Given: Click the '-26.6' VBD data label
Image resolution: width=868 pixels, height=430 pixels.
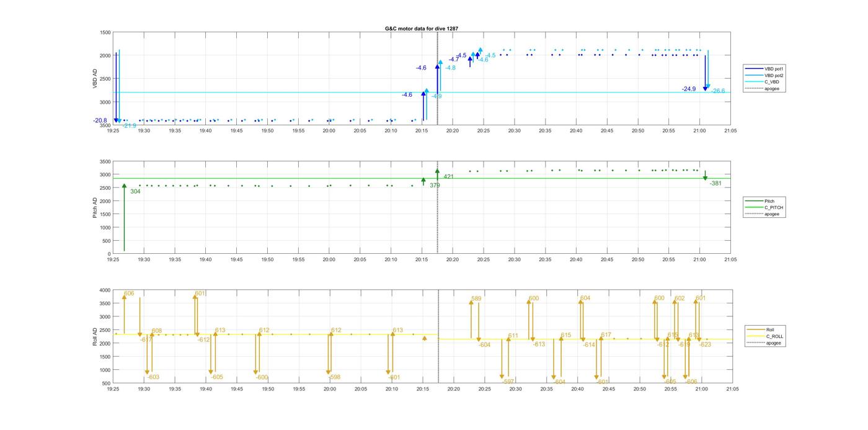Looking at the screenshot, I should click(x=718, y=91).
